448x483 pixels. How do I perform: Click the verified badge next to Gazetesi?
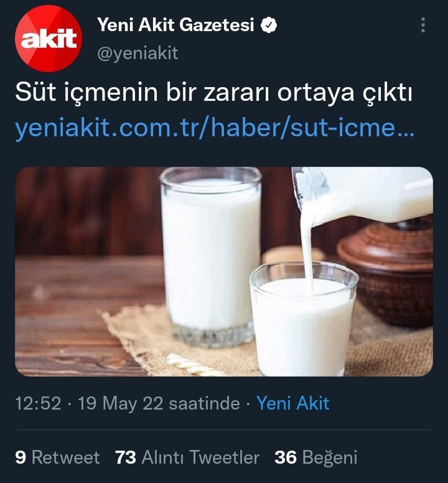(x=269, y=26)
